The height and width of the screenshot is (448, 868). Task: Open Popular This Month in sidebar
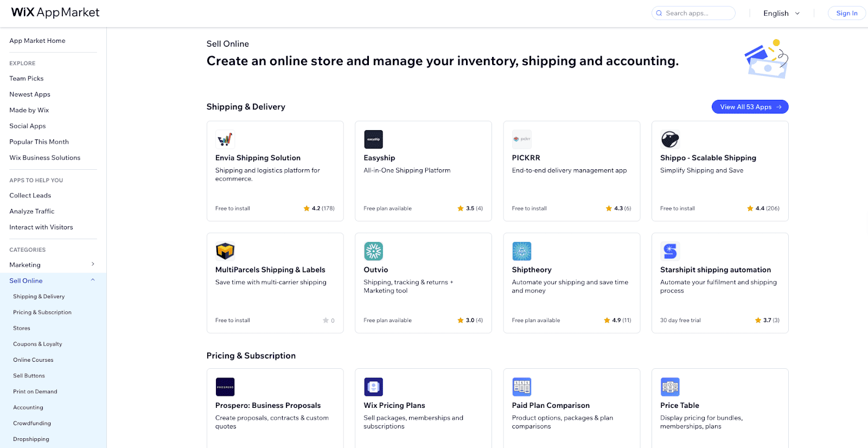39,142
